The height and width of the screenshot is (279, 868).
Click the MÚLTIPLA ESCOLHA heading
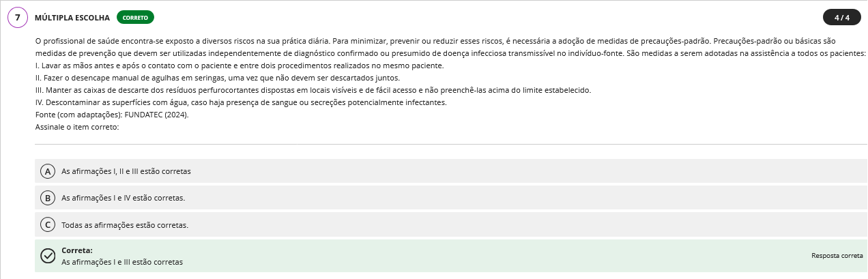click(72, 17)
